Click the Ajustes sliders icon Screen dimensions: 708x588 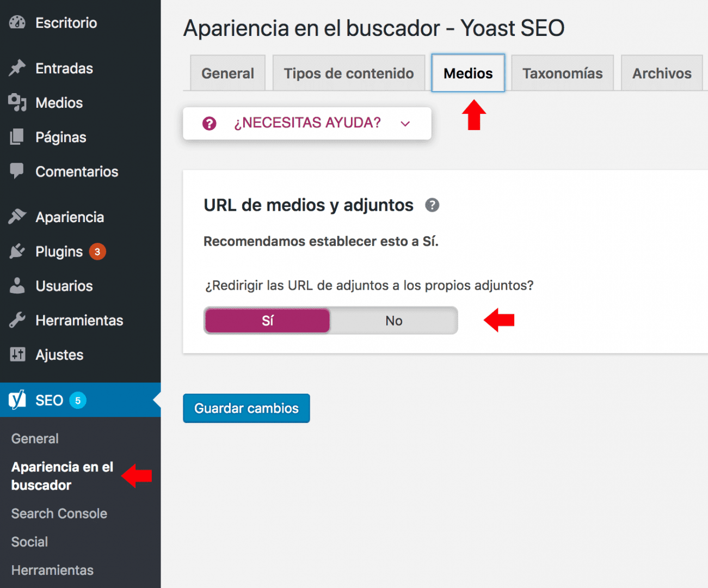pos(17,354)
